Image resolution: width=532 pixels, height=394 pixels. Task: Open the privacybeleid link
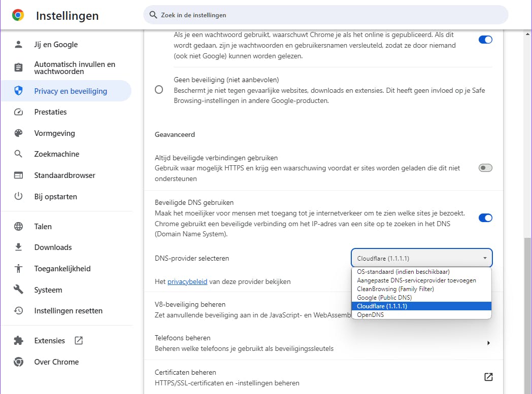pos(187,281)
